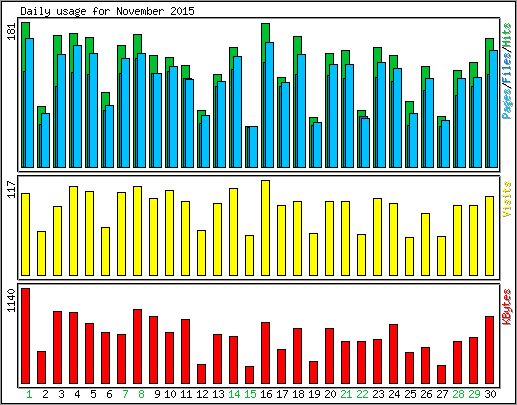Screen dimensions: 517x405
Task: Click day label 27 on the x-axis
Action: pyautogui.click(x=442, y=394)
